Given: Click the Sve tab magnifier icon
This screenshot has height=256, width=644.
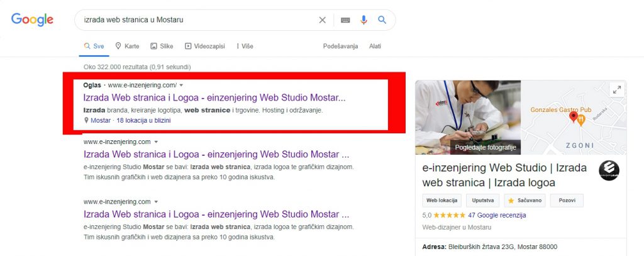Looking at the screenshot, I should (87, 46).
